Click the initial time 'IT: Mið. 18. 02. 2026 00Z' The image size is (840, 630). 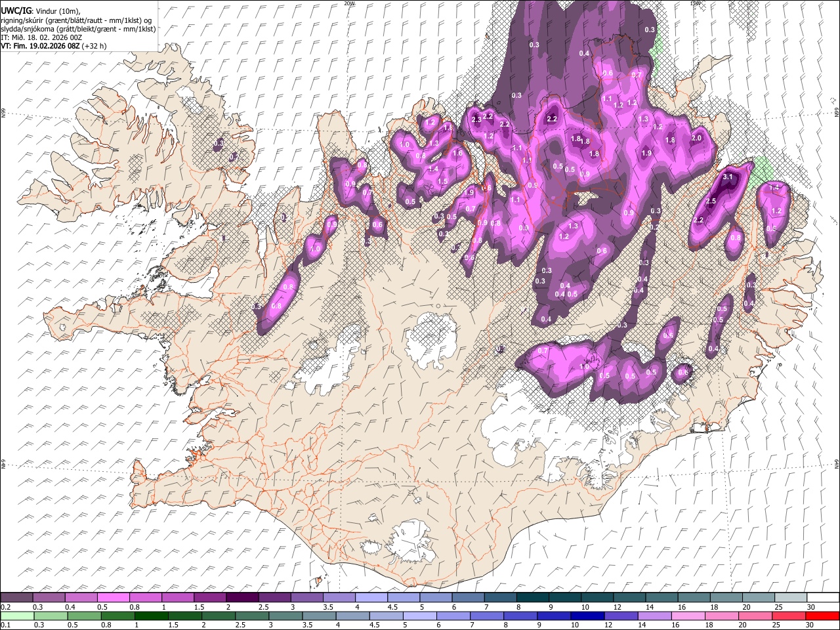[41, 37]
